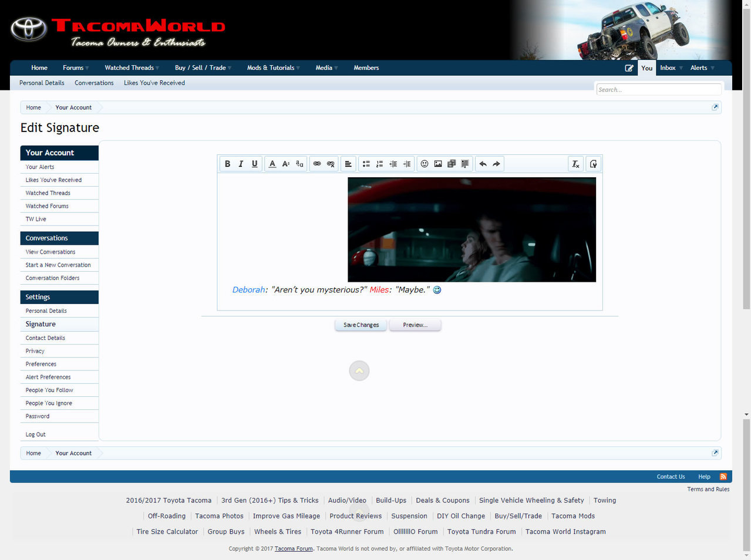Open quick navigation icon in bottom breadcrumb
Viewport: 751px width, 560px height.
(x=715, y=453)
